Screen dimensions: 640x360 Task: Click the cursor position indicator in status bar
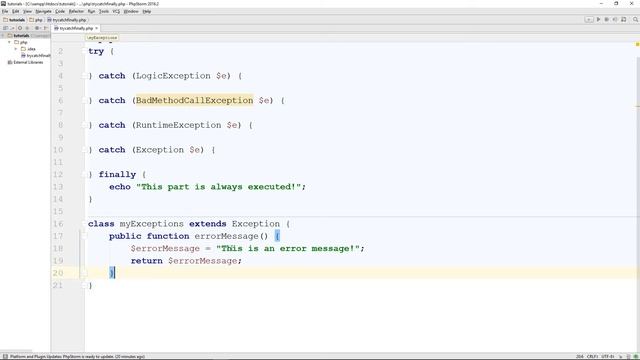[580, 356]
